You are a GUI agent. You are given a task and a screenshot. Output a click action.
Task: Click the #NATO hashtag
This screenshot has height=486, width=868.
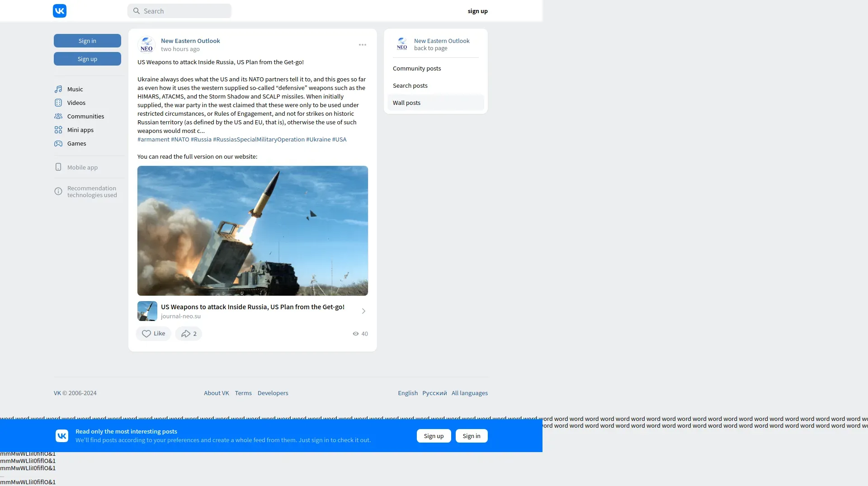(x=180, y=139)
